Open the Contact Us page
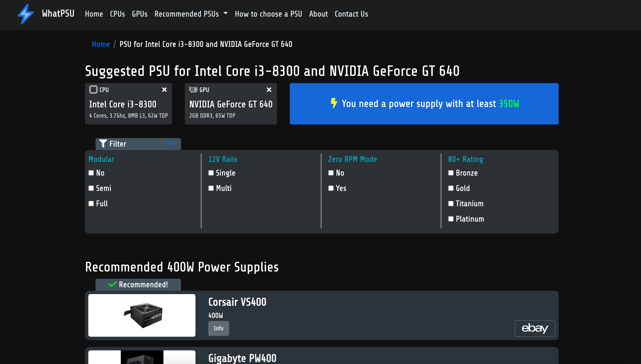The image size is (641, 364). pos(351,14)
